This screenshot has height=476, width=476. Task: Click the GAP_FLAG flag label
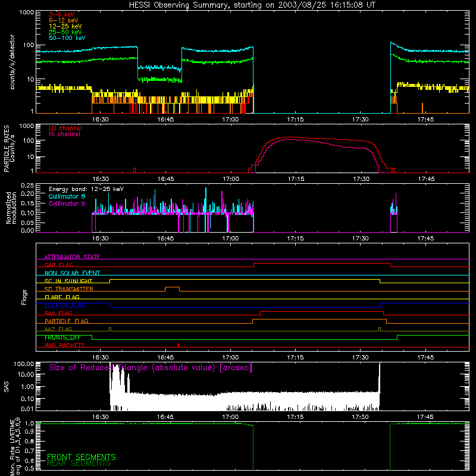point(58,265)
